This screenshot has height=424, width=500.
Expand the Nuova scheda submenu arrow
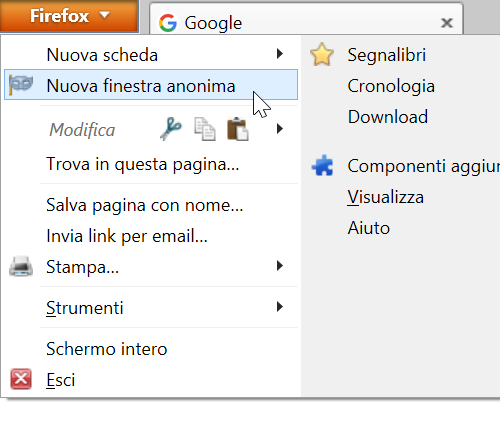(x=280, y=53)
